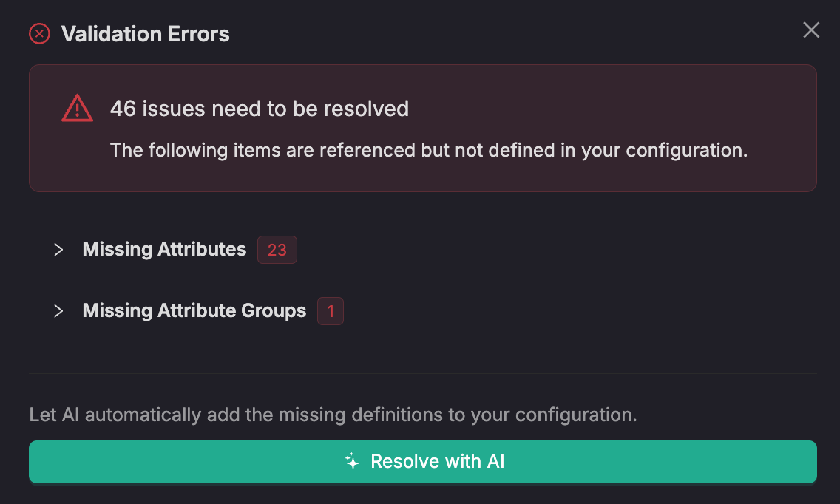Click the right edge of the green Resolve button
This screenshot has height=504, width=840.
pos(802,462)
